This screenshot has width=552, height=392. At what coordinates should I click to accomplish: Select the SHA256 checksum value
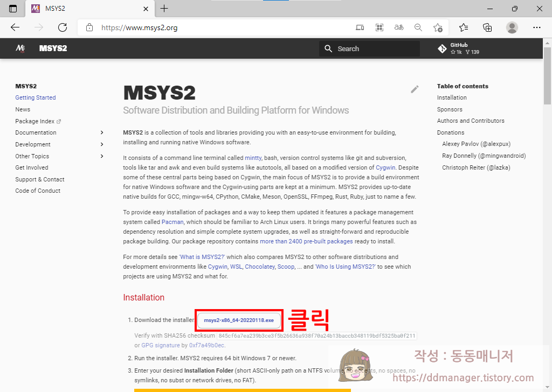[x=317, y=336]
